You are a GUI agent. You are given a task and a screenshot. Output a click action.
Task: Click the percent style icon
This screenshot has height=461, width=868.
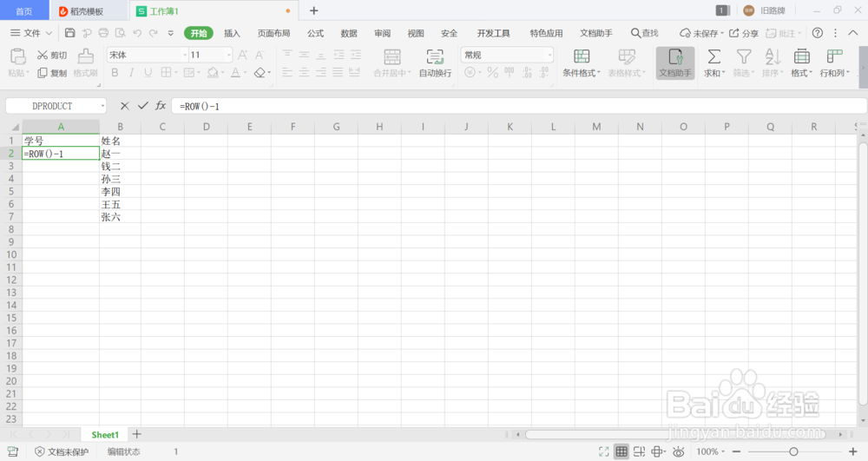coord(493,73)
